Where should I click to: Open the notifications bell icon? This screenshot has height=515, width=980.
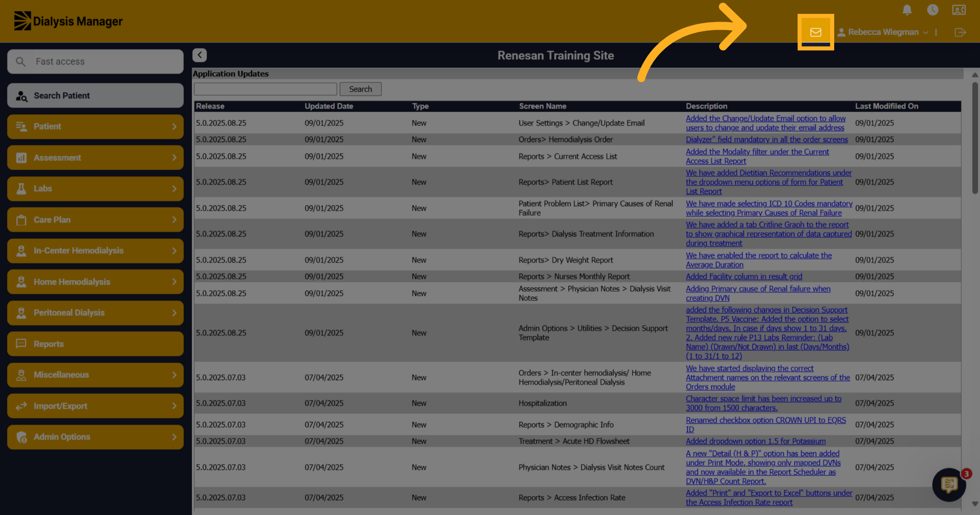click(x=907, y=10)
